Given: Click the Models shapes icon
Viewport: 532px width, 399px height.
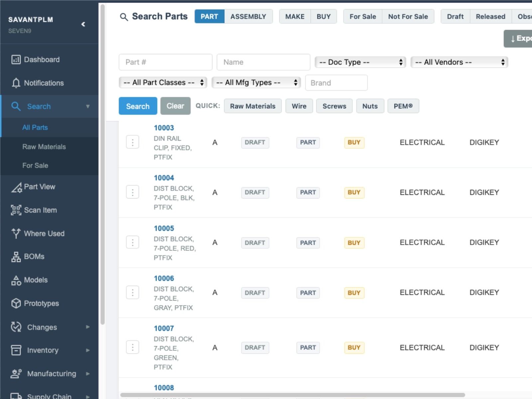Looking at the screenshot, I should click(16, 280).
